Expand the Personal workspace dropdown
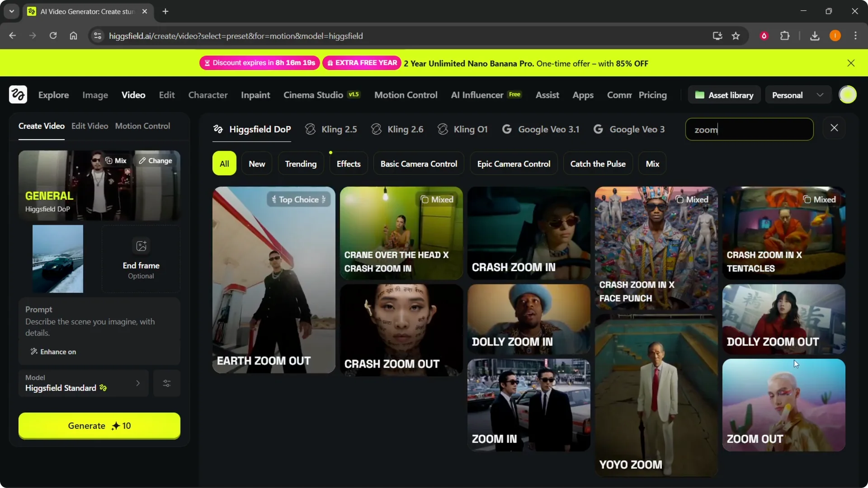 coord(797,95)
